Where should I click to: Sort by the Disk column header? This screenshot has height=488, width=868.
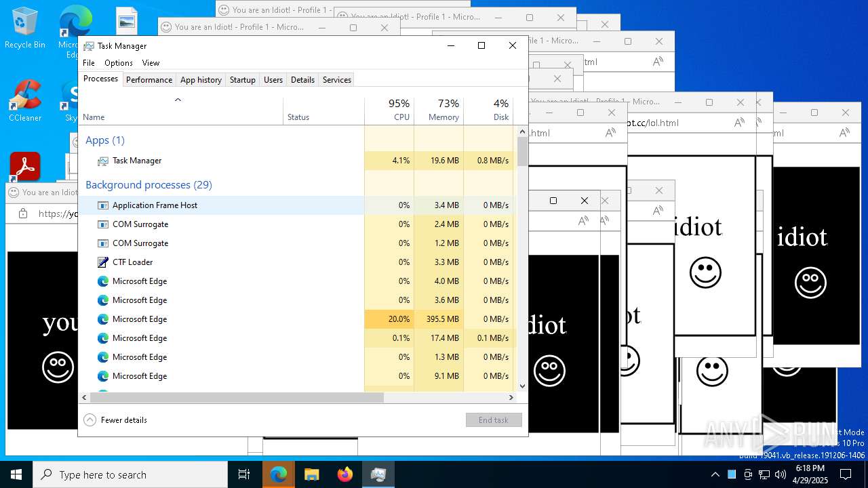click(x=488, y=110)
